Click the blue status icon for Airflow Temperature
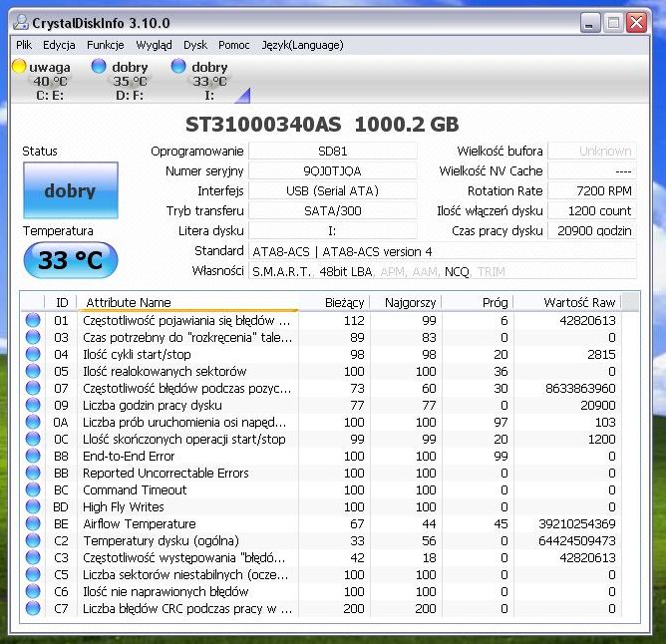The width and height of the screenshot is (666, 644). point(33,523)
